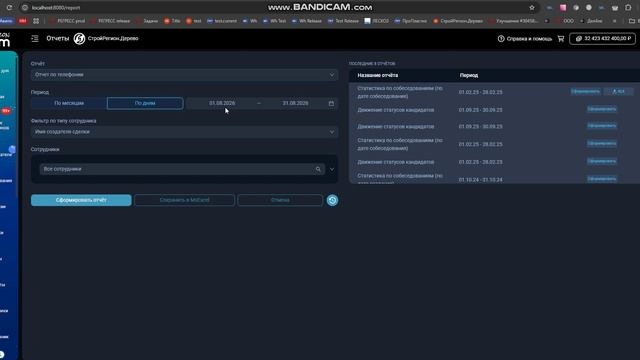640x360 pixels.
Task: Click Сформировать beside the XLS button
Action: (585, 91)
